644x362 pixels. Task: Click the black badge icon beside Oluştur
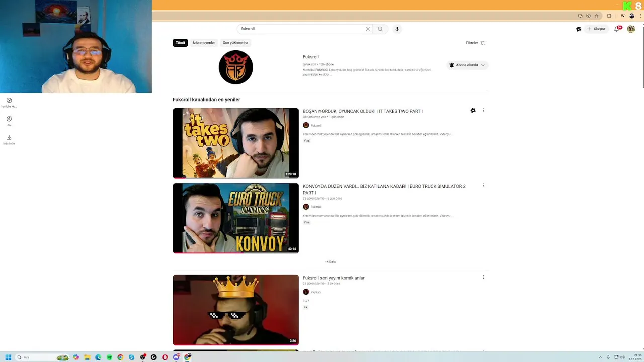(x=579, y=29)
